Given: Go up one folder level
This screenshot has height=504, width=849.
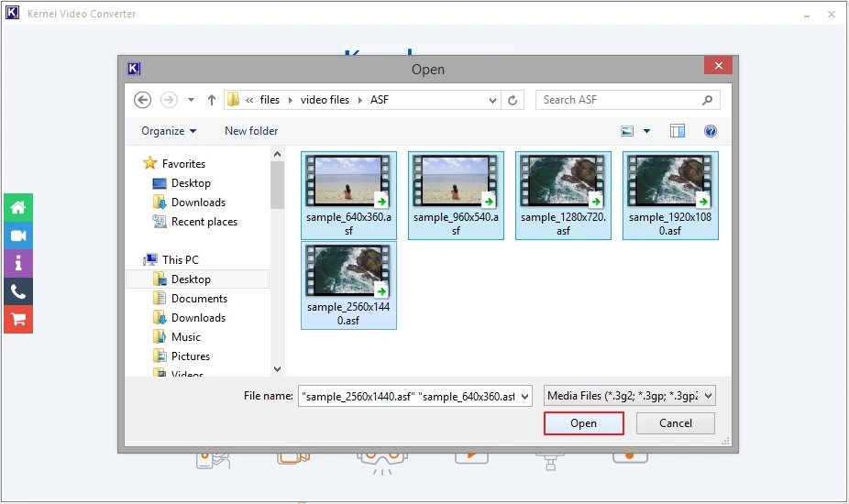Looking at the screenshot, I should point(212,100).
